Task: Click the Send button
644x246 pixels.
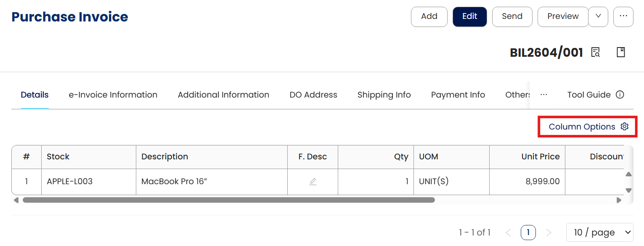Action: point(512,16)
